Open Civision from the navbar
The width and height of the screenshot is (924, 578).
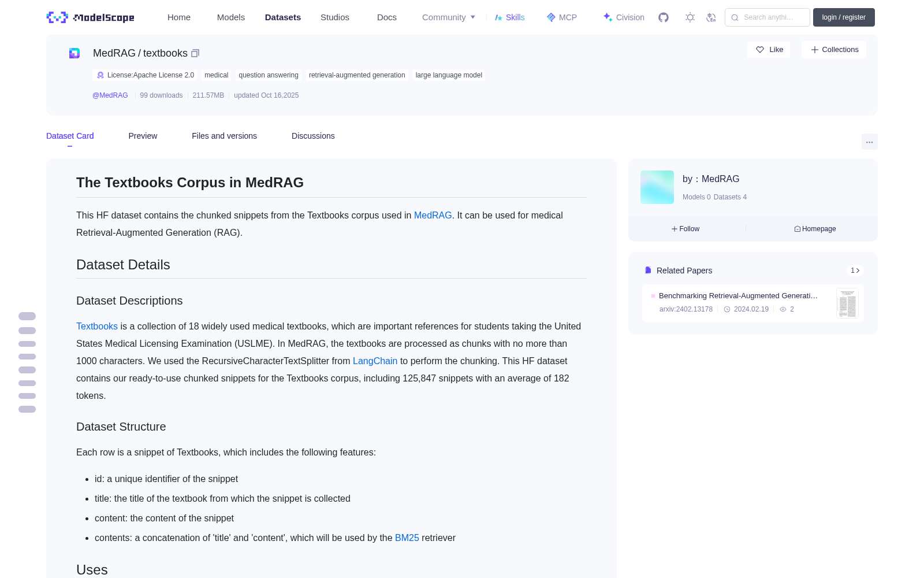tap(624, 17)
